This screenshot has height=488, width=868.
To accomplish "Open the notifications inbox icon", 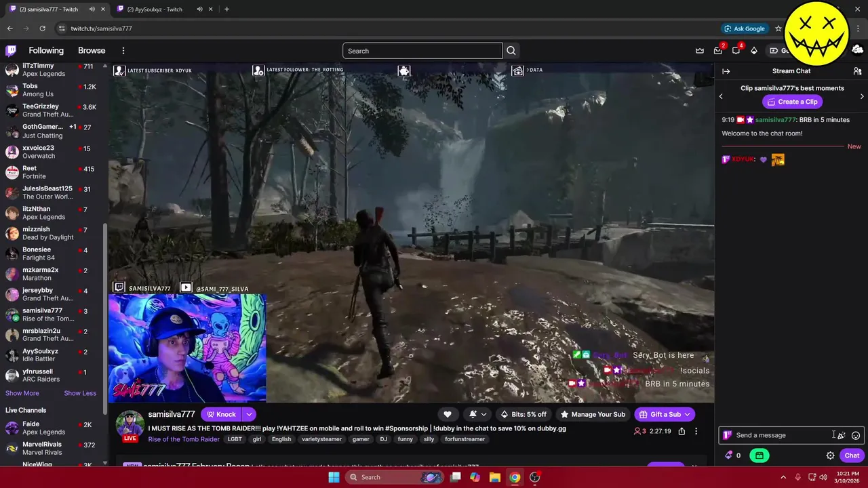I will [718, 51].
